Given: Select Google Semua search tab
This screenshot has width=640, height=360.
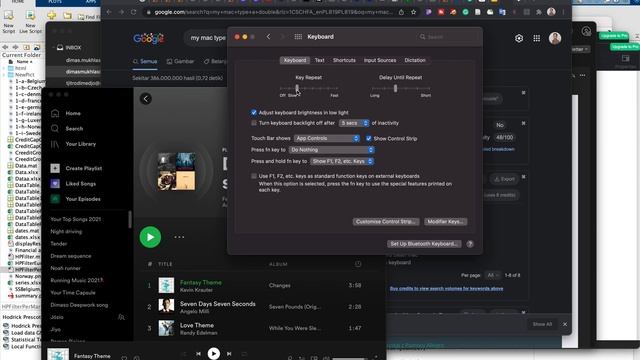Looking at the screenshot, I should pos(145,61).
